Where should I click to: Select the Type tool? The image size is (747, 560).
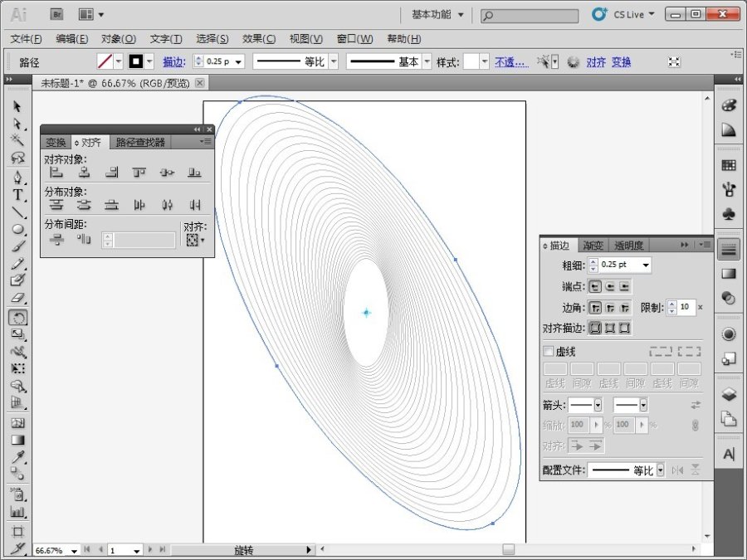pyautogui.click(x=17, y=195)
